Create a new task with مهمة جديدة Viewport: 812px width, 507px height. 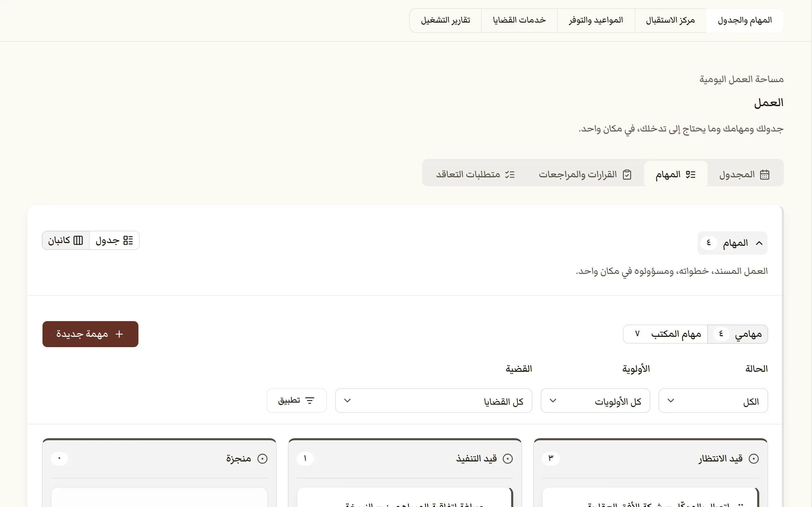click(90, 334)
